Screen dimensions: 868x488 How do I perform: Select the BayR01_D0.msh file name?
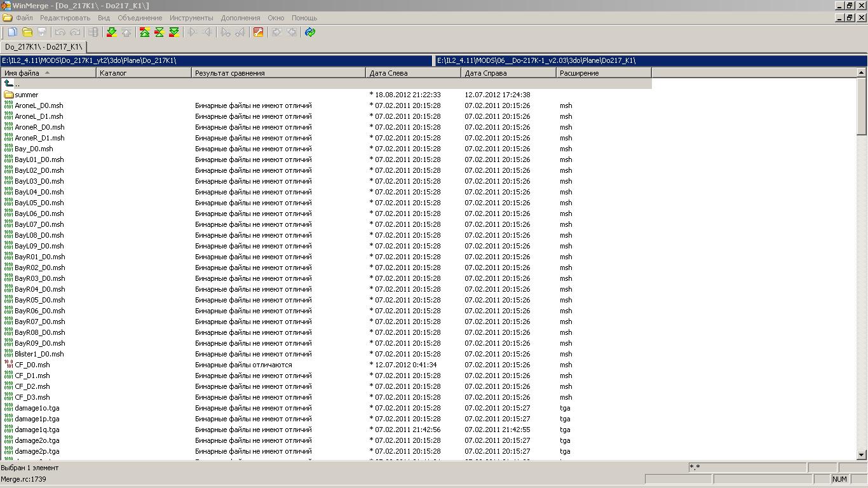pyautogui.click(x=40, y=257)
